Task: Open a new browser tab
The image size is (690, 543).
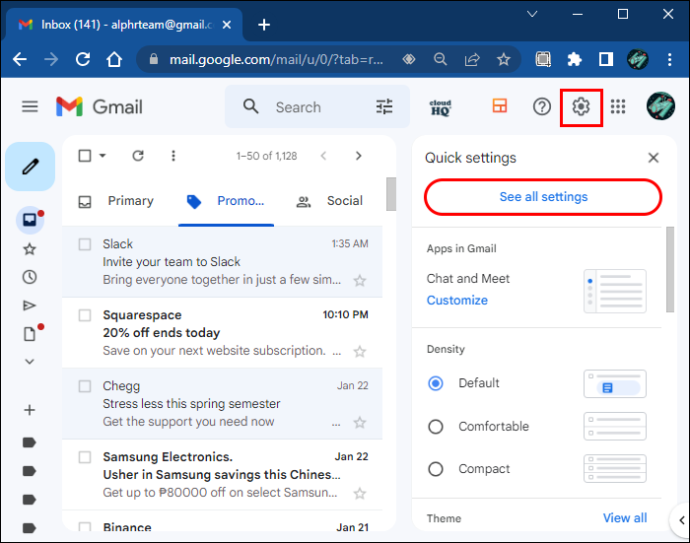Action: pyautogui.click(x=264, y=25)
